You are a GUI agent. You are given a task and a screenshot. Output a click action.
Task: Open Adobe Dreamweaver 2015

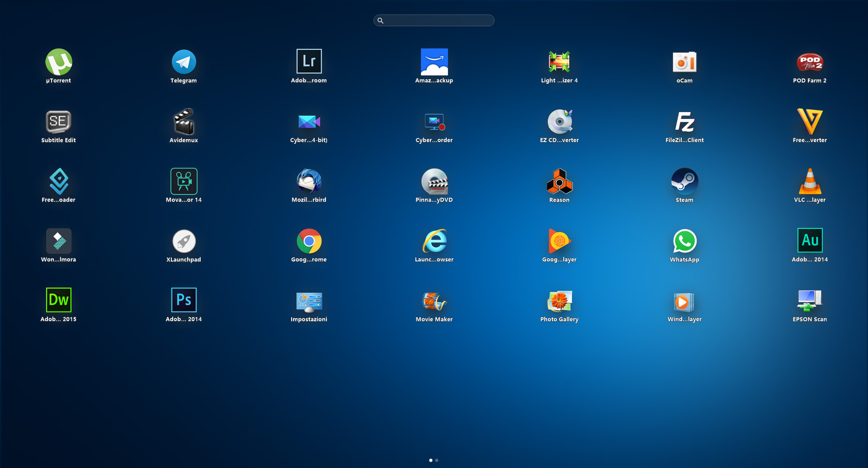click(x=59, y=300)
